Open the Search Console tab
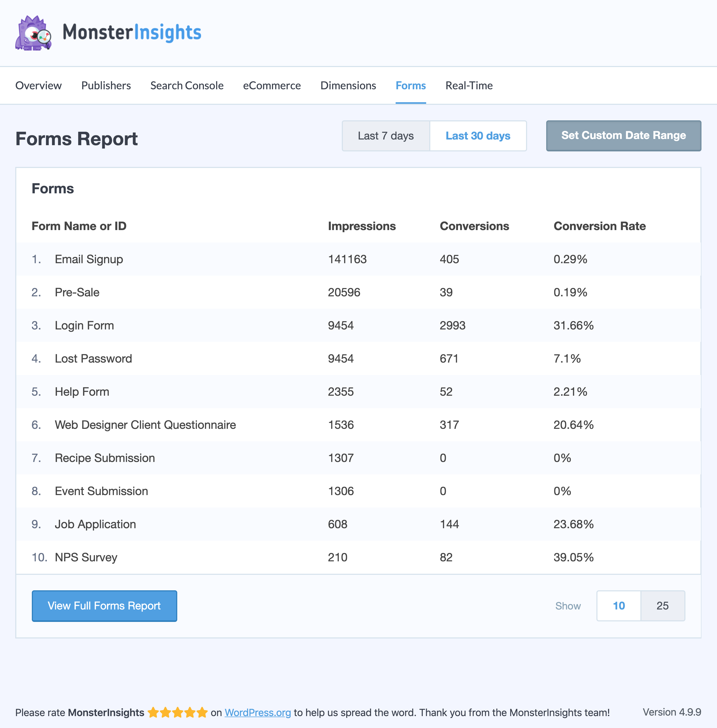This screenshot has width=717, height=728. 187,85
